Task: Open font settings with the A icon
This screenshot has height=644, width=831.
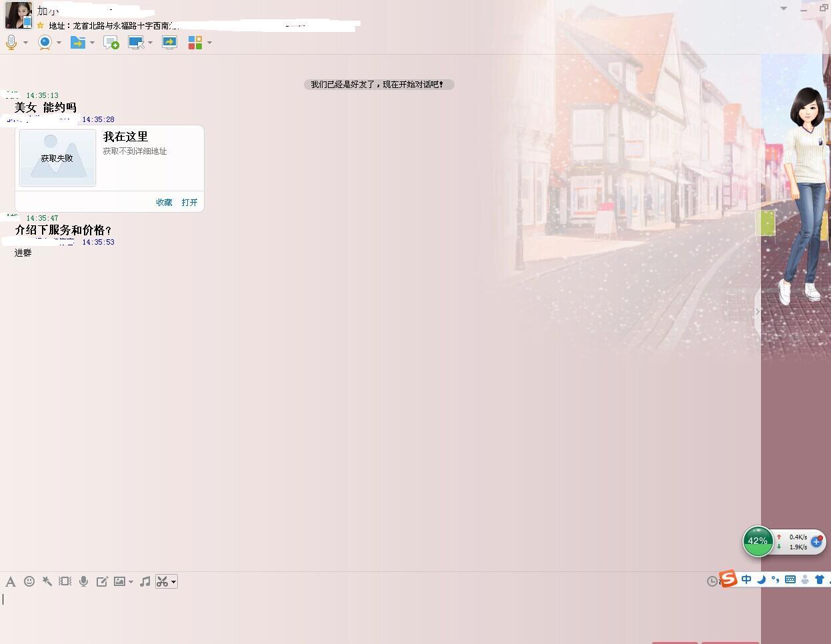Action: click(x=11, y=581)
